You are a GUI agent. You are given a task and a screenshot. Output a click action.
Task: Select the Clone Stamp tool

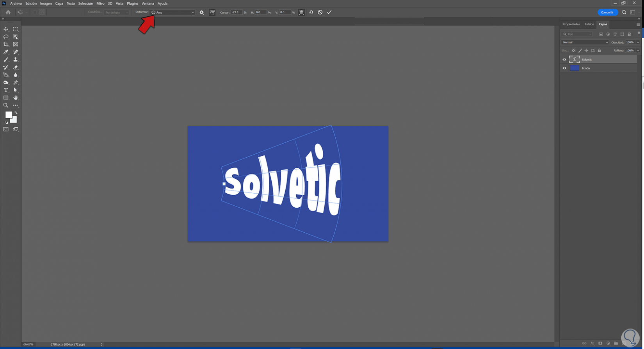(x=16, y=60)
